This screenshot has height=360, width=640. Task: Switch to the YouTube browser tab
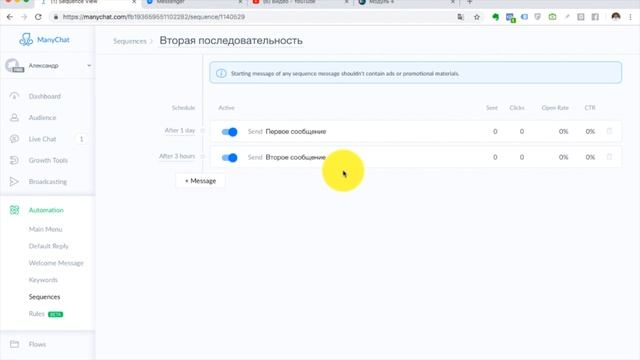[x=300, y=2]
